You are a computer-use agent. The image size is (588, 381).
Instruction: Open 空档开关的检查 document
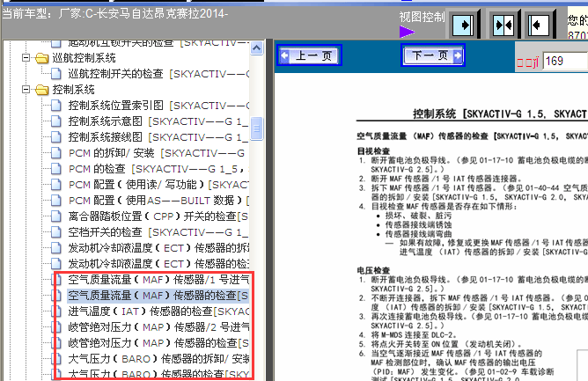(158, 232)
